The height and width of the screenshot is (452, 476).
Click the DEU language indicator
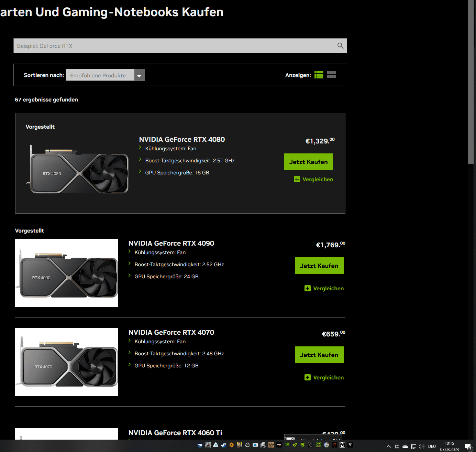click(x=432, y=446)
